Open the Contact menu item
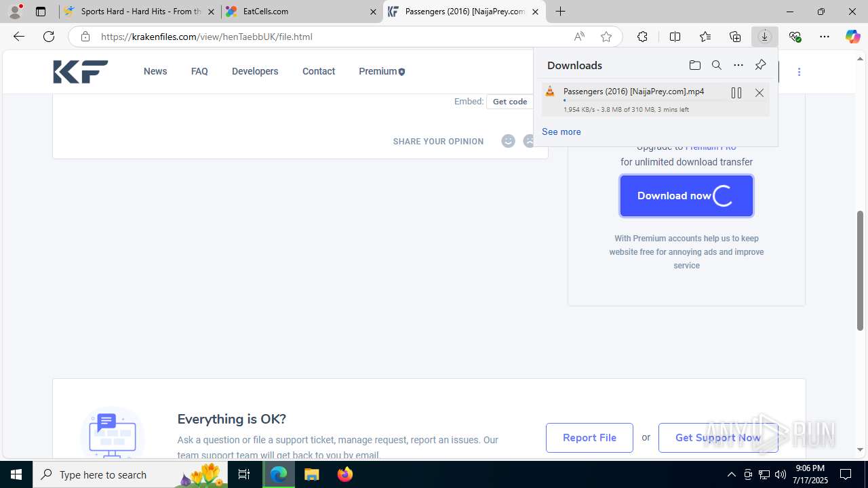The width and height of the screenshot is (868, 488). pos(319,71)
